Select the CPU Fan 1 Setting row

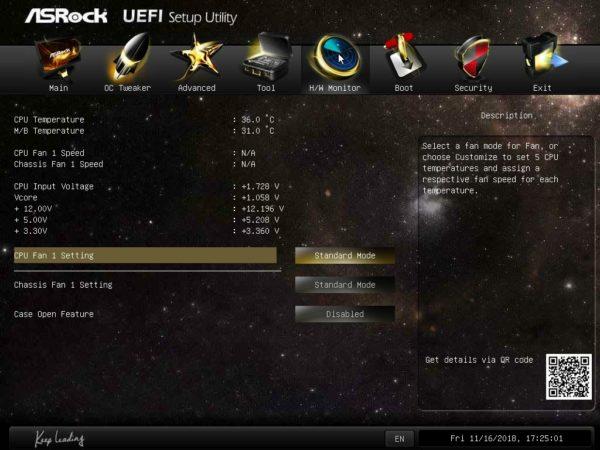coord(145,256)
